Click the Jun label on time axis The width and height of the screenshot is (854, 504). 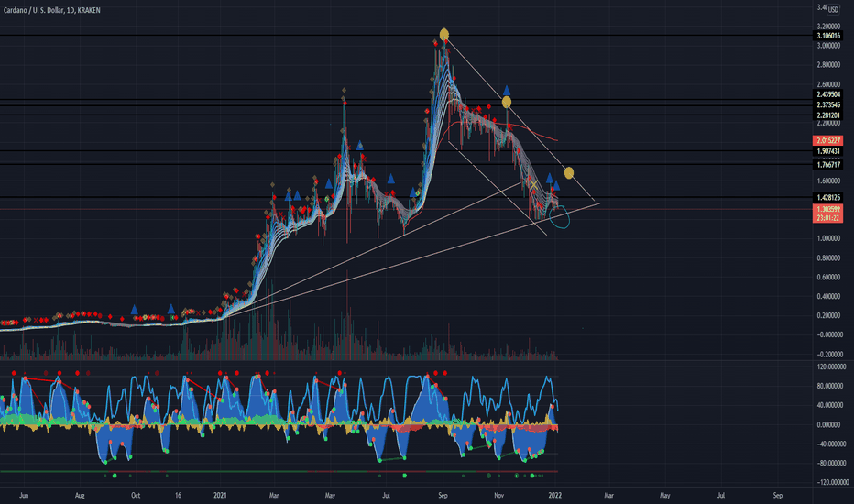pos(24,495)
